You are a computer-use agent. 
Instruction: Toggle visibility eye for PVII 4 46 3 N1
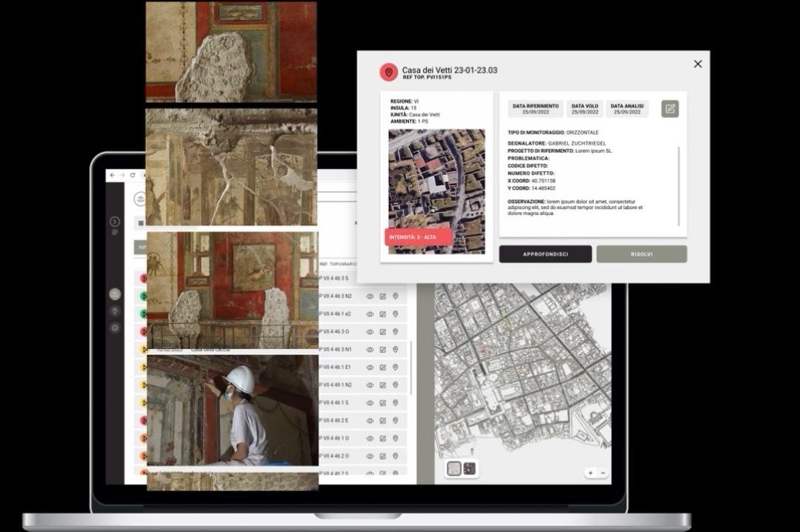370,350
